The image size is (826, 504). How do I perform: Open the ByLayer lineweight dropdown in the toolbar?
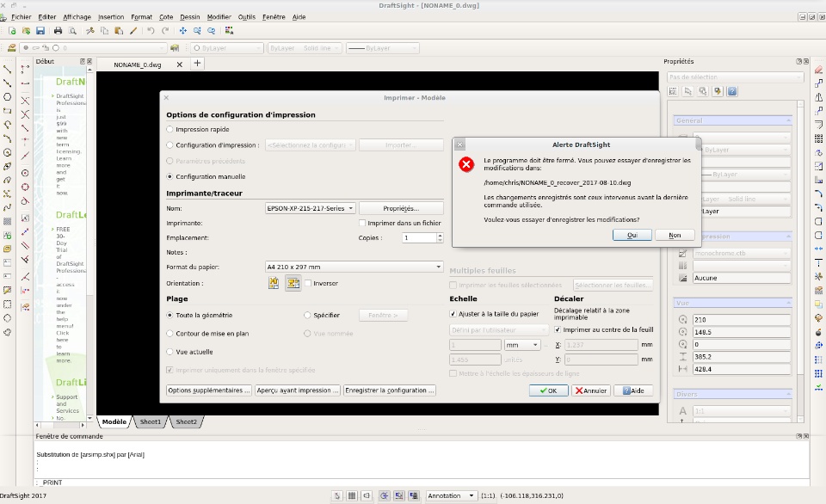pos(382,48)
